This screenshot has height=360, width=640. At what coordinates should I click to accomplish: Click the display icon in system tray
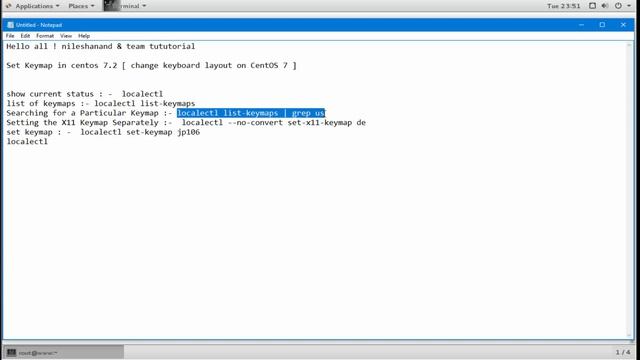592,6
